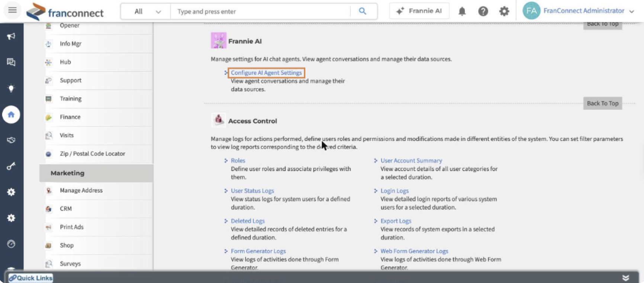The height and width of the screenshot is (283, 644).
Task: Open the help question mark icon
Action: tap(483, 12)
